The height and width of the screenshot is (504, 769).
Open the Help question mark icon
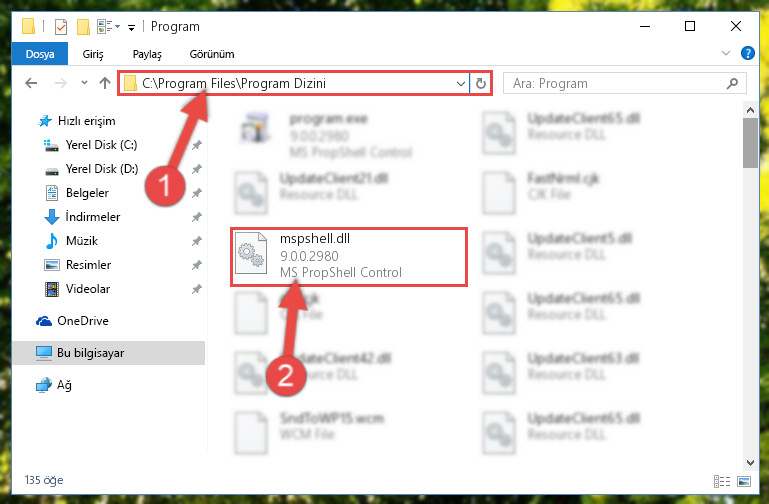(x=747, y=53)
